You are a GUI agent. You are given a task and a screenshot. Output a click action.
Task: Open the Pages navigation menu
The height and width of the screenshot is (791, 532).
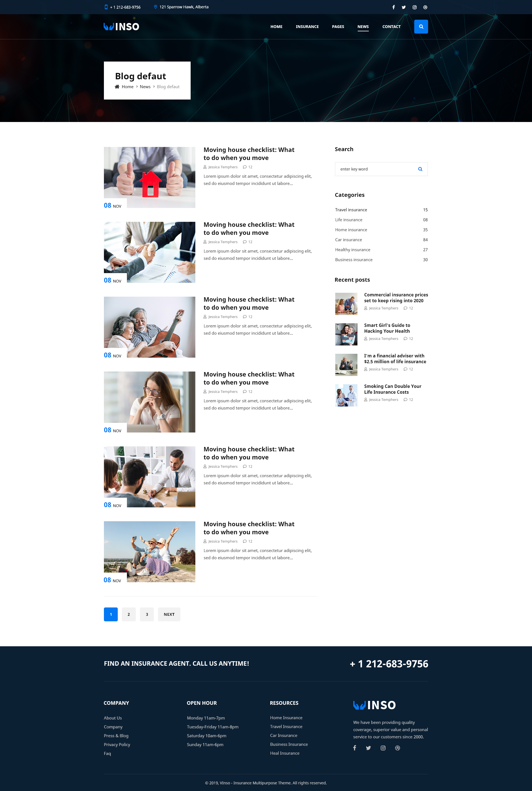pos(337,27)
